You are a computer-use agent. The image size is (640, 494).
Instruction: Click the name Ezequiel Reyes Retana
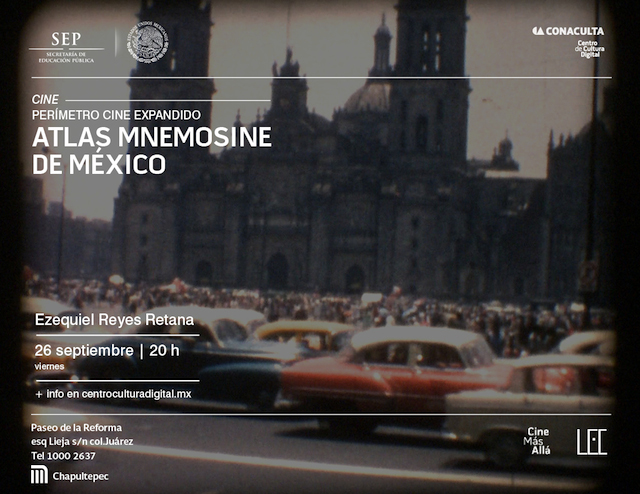point(114,320)
